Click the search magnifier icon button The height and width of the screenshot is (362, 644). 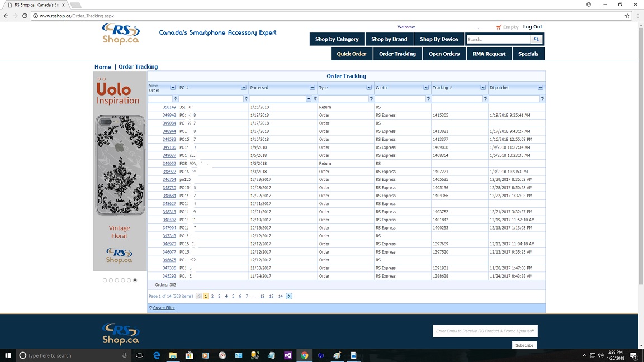click(537, 39)
